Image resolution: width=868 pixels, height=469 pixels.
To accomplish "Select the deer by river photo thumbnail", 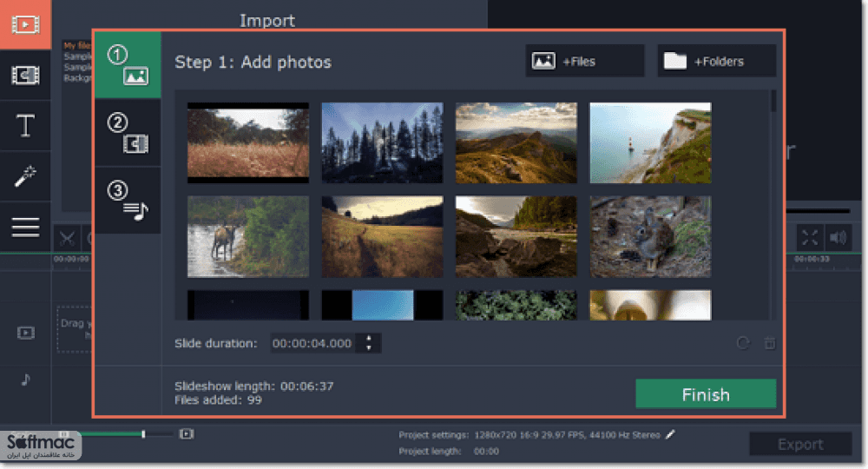I will (x=248, y=236).
